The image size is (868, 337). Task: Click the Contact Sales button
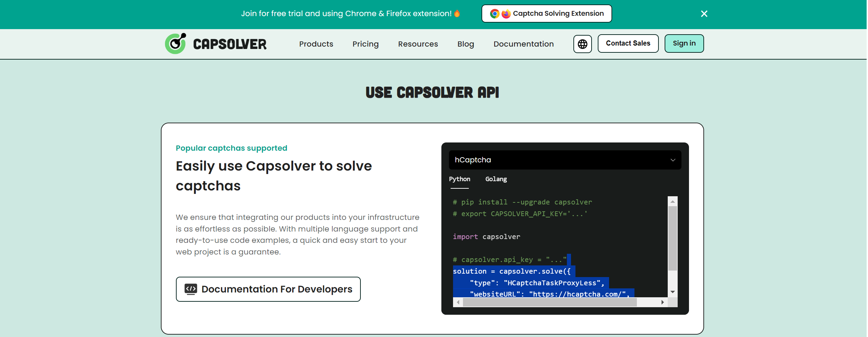click(628, 43)
